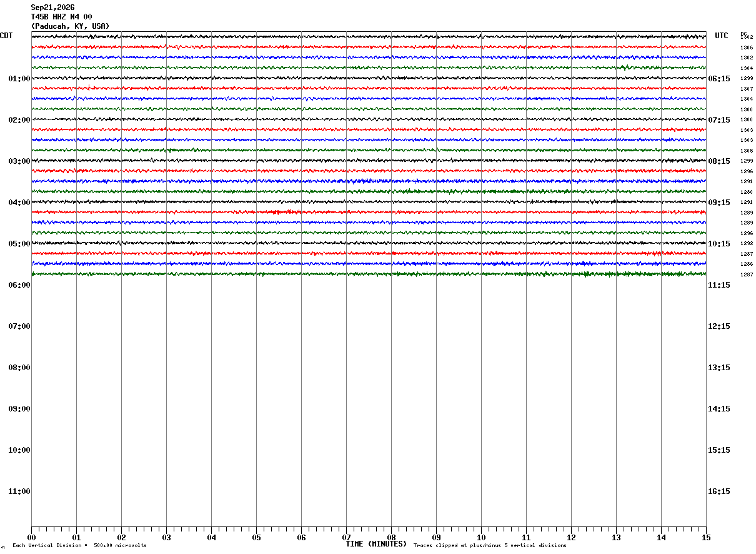
Task: Click the 16:15 UTC time label
Action: (x=719, y=491)
